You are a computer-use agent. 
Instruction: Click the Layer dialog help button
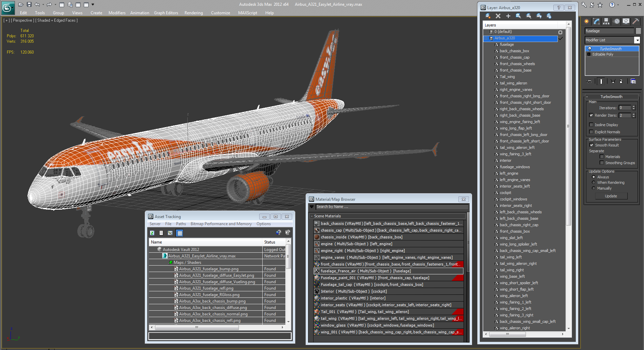pos(558,7)
